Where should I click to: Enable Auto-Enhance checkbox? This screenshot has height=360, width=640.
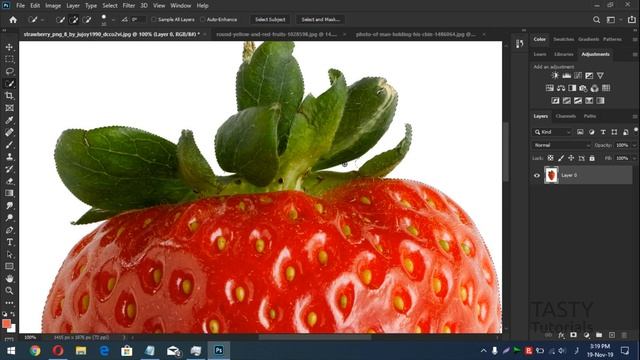click(x=202, y=20)
